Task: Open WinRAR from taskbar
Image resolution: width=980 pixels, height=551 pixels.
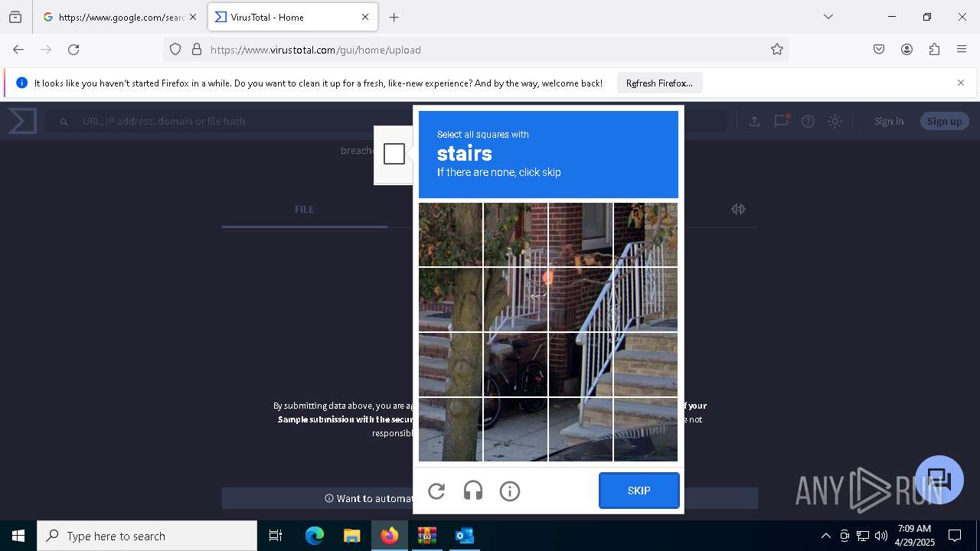Action: click(426, 536)
